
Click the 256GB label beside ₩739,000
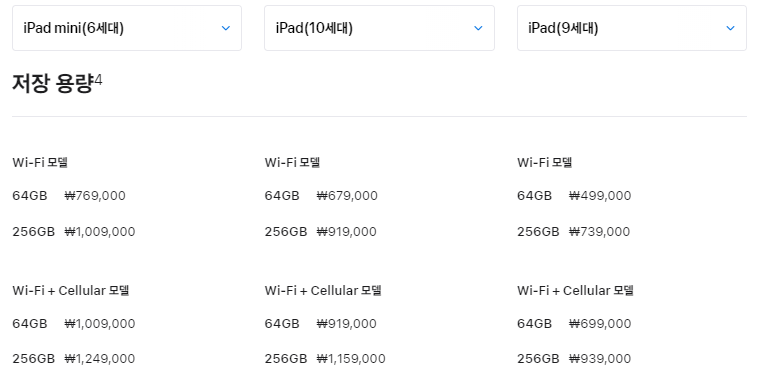coord(538,231)
